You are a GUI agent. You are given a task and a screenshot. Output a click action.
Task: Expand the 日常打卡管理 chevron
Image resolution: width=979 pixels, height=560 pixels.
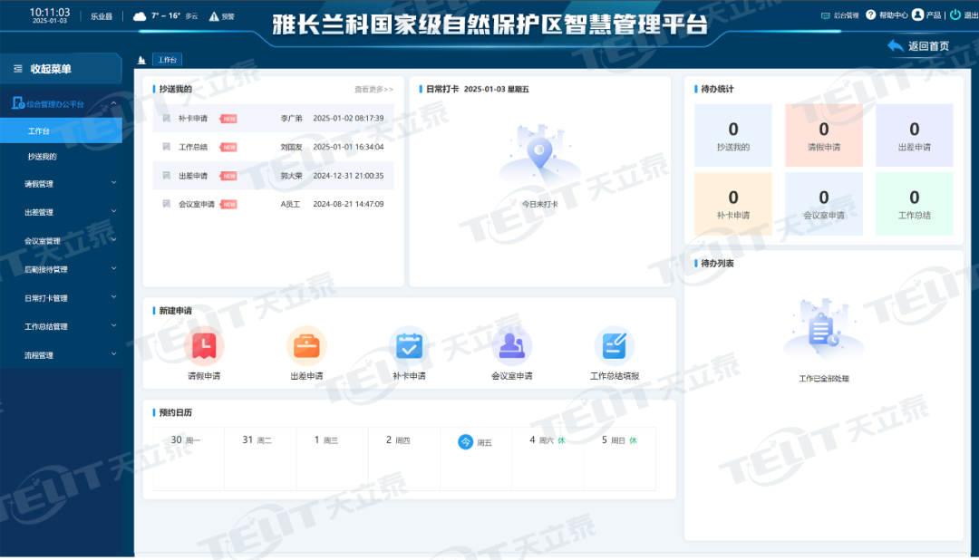coord(113,297)
